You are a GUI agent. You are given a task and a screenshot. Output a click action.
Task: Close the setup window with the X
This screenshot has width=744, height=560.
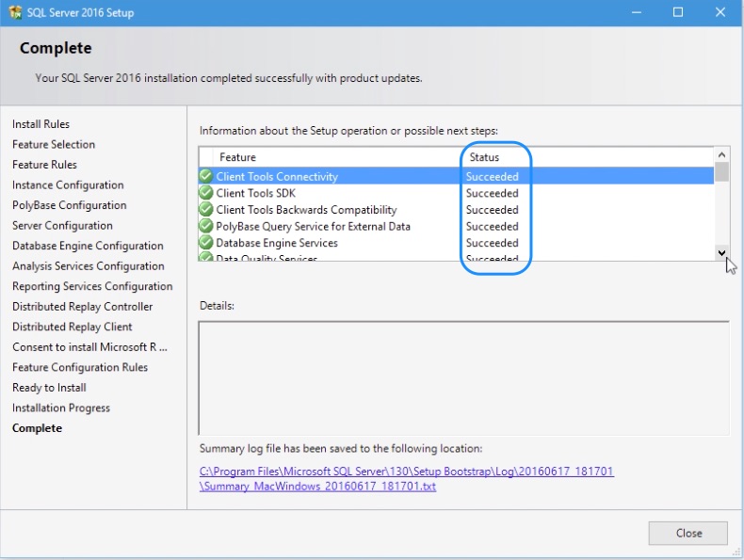(x=720, y=12)
